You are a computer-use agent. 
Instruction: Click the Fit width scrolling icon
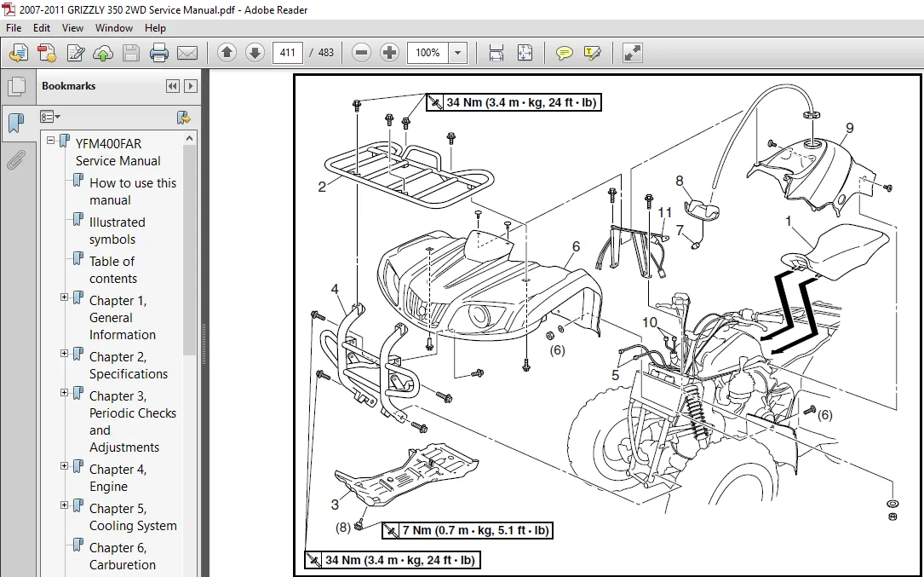[496, 53]
